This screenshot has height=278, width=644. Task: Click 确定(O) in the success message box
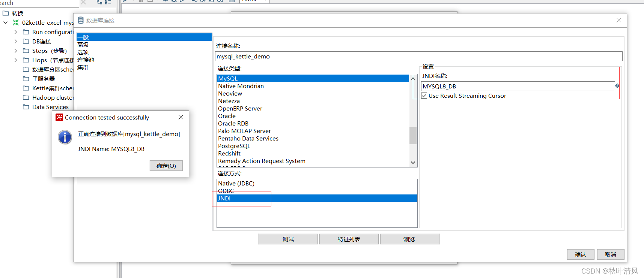[x=166, y=166]
